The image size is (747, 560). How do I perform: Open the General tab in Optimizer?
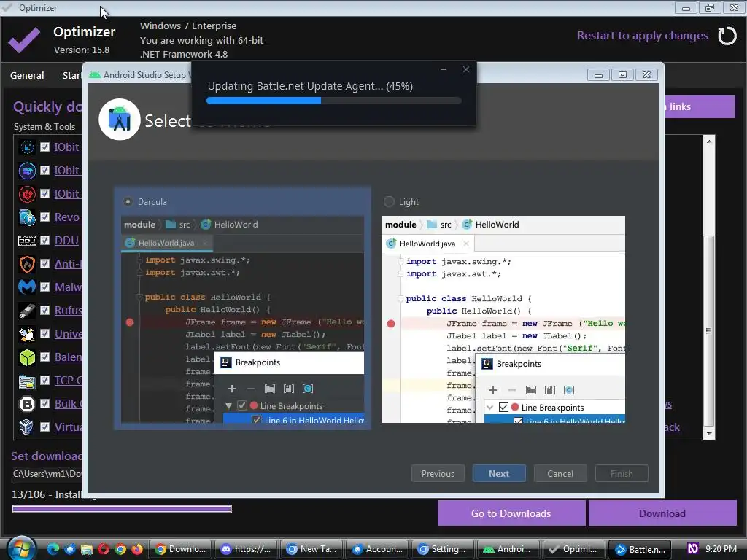(27, 75)
